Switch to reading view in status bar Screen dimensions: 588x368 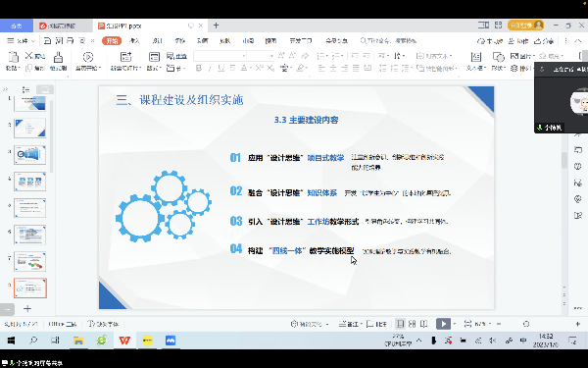[x=423, y=324]
